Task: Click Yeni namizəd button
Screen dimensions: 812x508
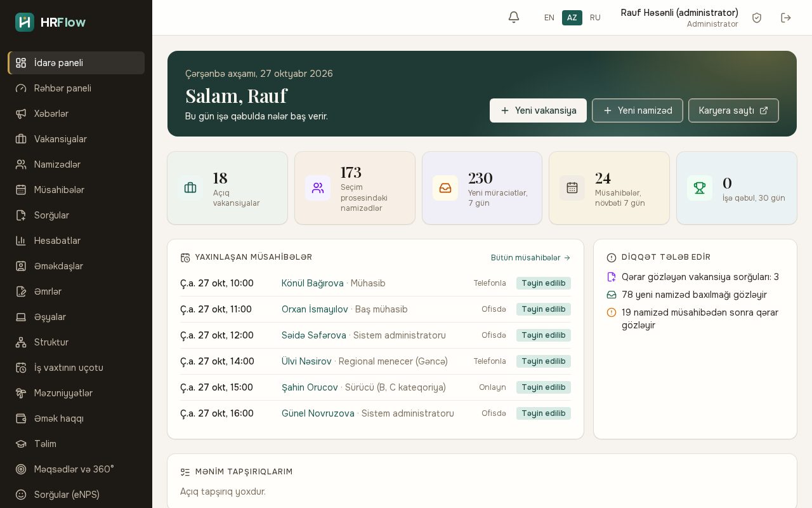Action: [x=638, y=110]
